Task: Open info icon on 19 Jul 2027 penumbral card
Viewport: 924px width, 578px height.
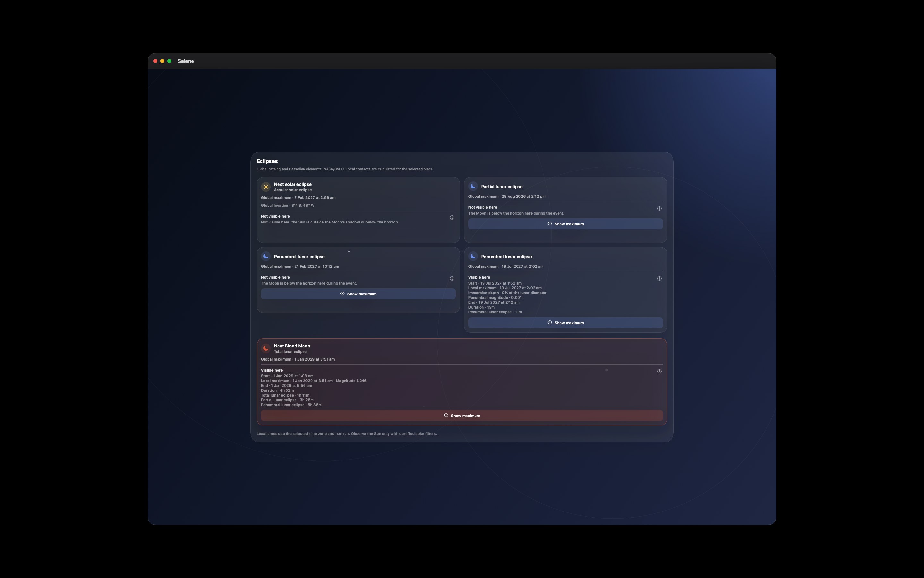Action: point(659,279)
